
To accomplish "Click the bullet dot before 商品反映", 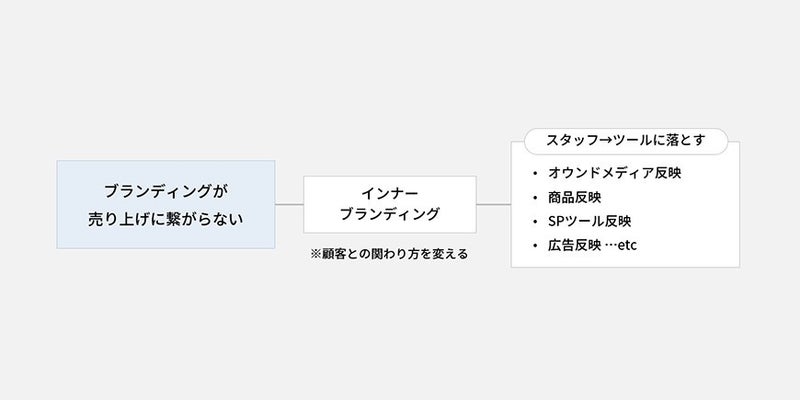I will (x=535, y=197).
